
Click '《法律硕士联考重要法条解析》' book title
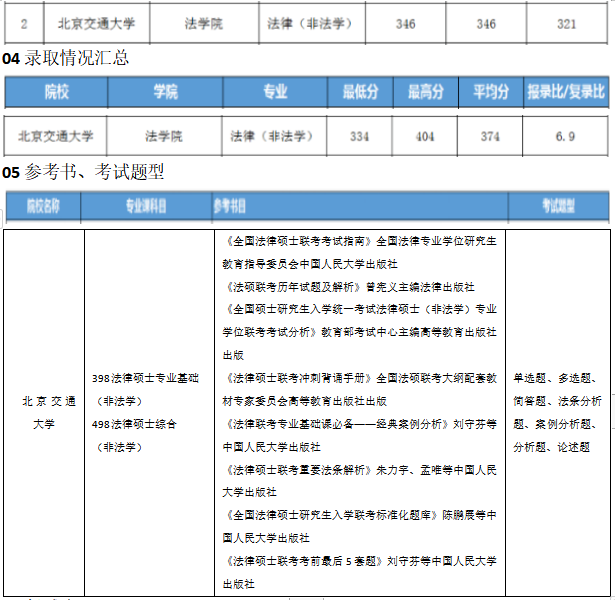298,470
